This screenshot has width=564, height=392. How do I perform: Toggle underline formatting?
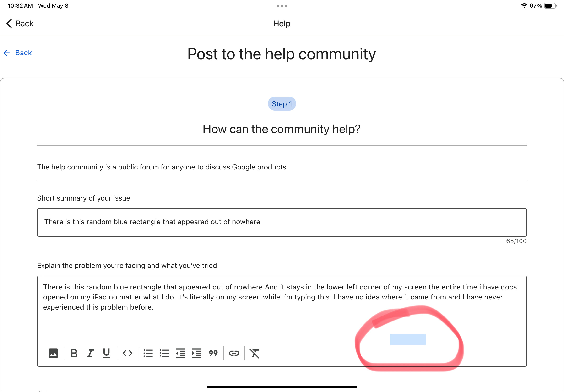[x=106, y=353]
